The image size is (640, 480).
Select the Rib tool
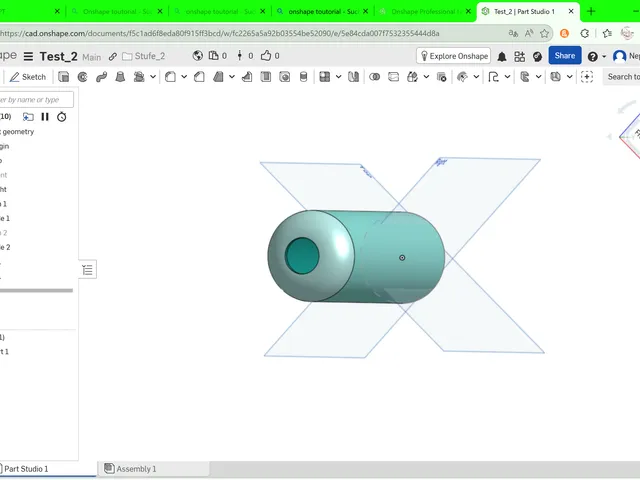(247, 77)
